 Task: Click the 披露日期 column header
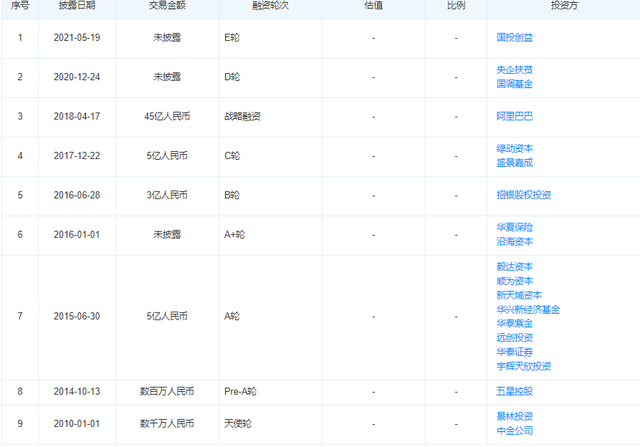click(77, 5)
